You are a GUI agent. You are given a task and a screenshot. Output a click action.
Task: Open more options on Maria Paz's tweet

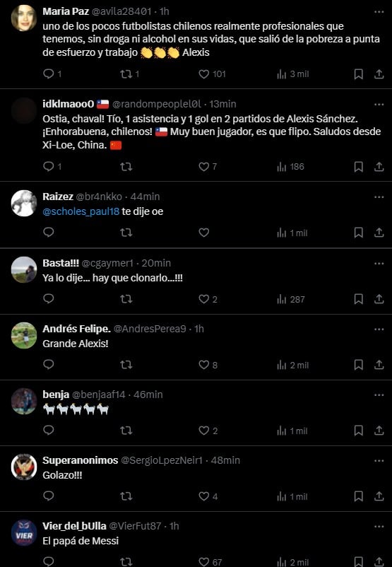click(x=379, y=12)
